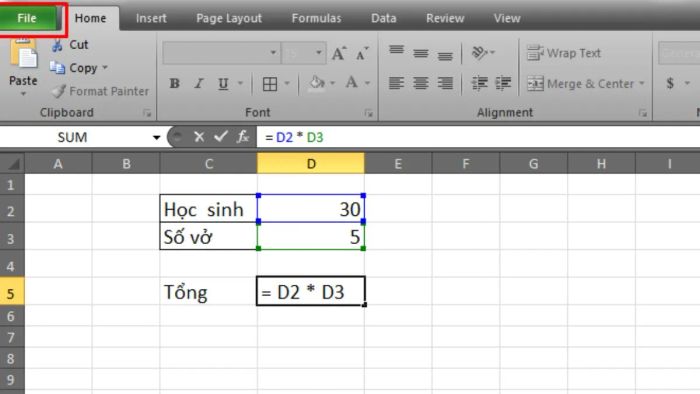Set Middle Align for cell
700x394 pixels.
coord(421,54)
